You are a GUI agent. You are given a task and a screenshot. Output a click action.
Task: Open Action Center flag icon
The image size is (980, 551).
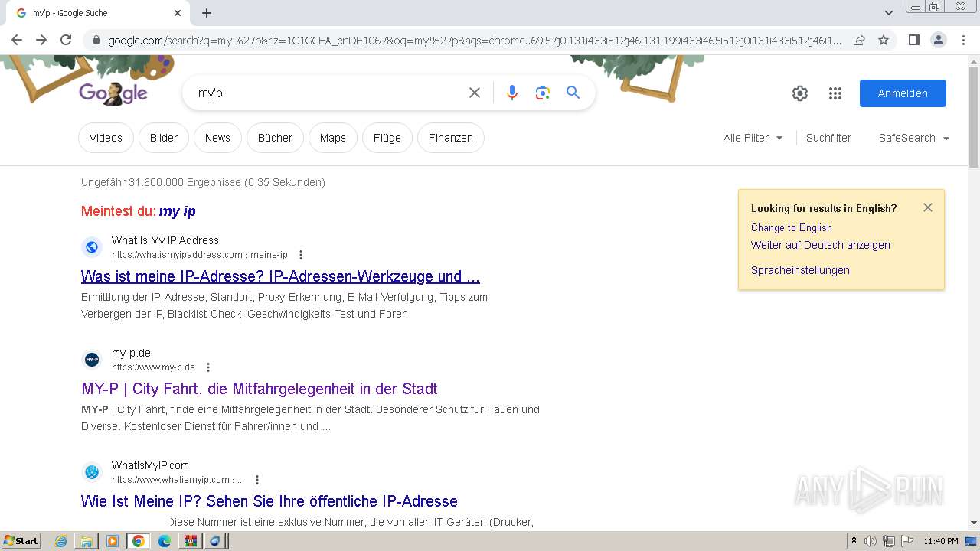click(x=907, y=541)
